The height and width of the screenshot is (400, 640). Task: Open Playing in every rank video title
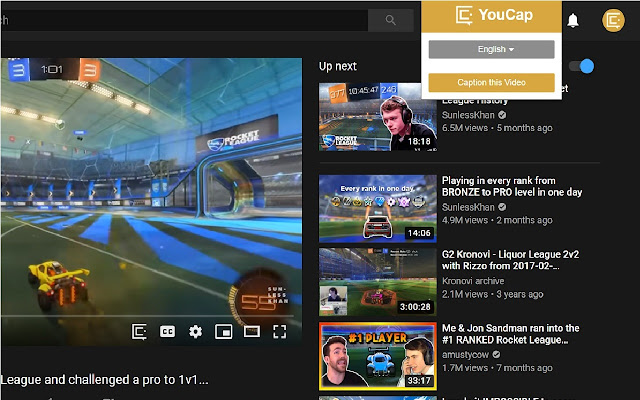coord(512,186)
